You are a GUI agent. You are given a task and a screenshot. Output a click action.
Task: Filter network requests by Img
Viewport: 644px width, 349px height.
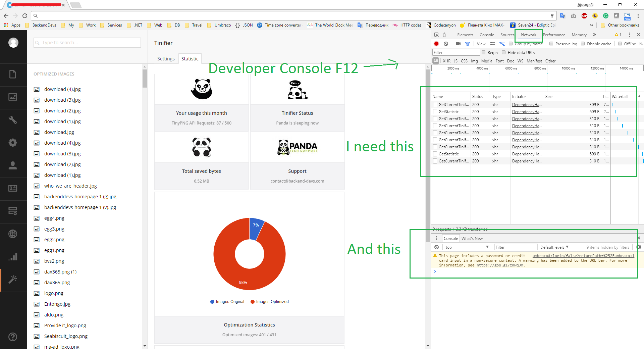tap(474, 61)
